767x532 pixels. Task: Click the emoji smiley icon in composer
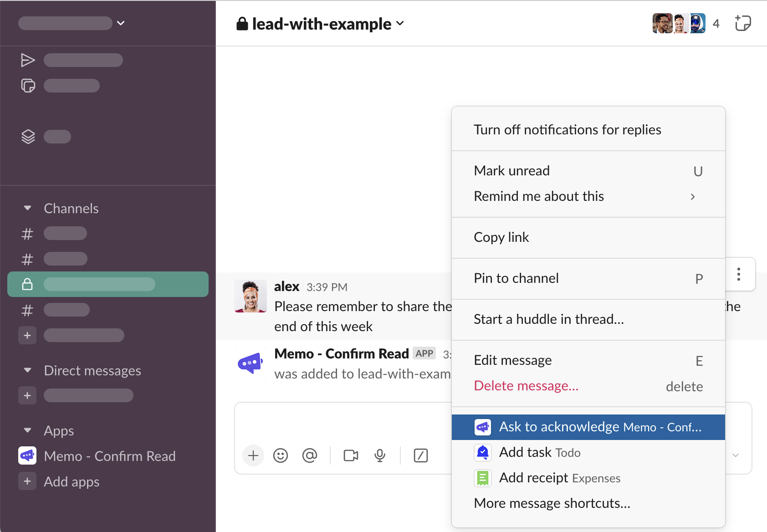tap(281, 455)
